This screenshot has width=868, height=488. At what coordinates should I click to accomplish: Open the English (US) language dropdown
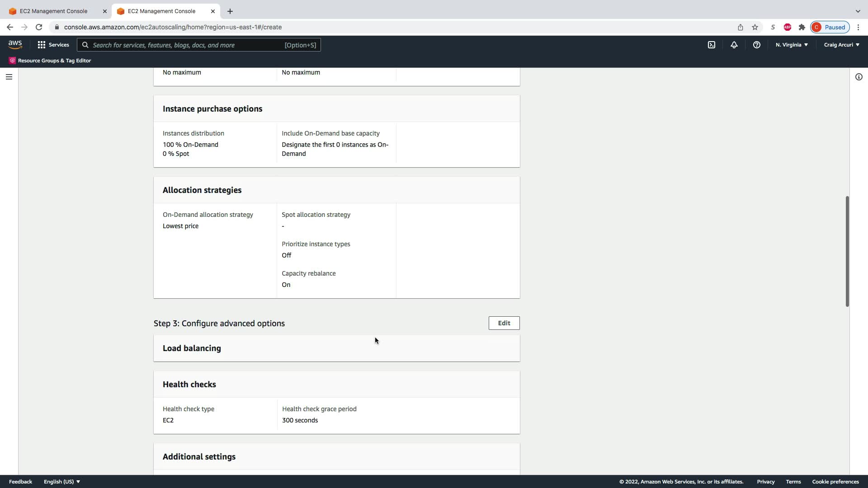(x=62, y=482)
